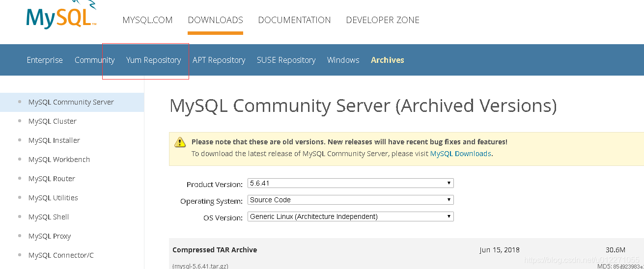Image resolution: width=644 pixels, height=269 pixels.
Task: Select the Enterprise downloads tab
Action: point(45,60)
